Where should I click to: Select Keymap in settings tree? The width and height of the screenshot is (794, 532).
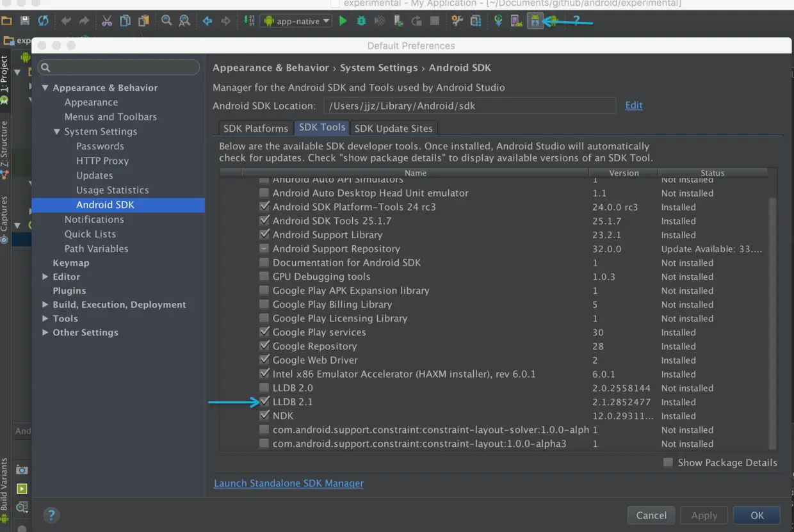tap(71, 263)
